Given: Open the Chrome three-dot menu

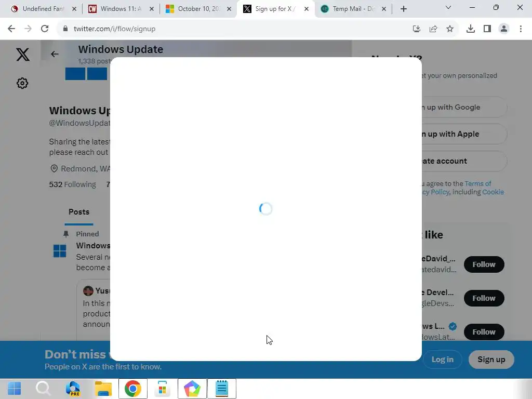Looking at the screenshot, I should [521, 29].
